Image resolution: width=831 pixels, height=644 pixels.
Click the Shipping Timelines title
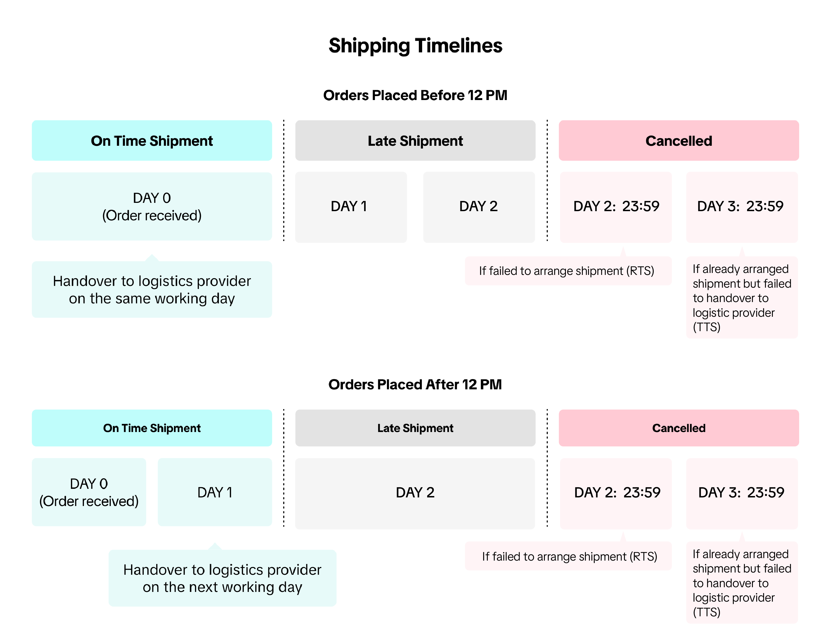click(x=415, y=46)
